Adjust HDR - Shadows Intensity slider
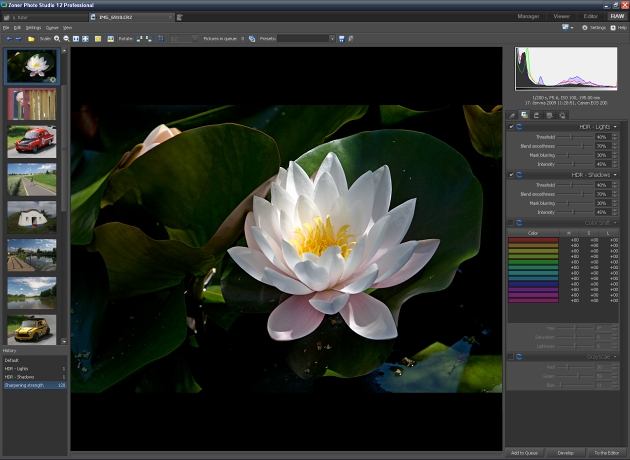 point(575,212)
